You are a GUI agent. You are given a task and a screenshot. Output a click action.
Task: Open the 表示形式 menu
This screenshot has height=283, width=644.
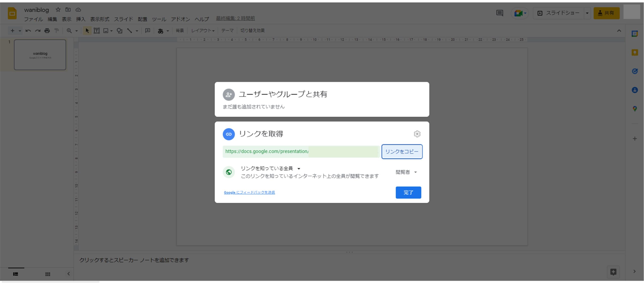[100, 19]
